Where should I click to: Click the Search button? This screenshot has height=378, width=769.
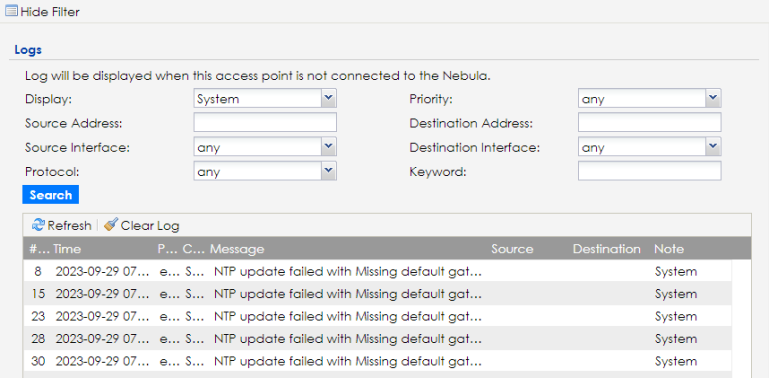51,195
